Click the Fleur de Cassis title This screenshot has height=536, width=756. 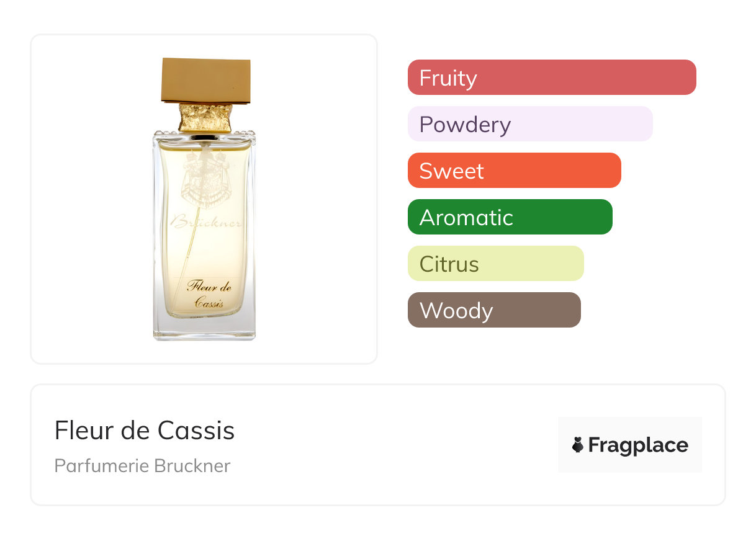(145, 430)
